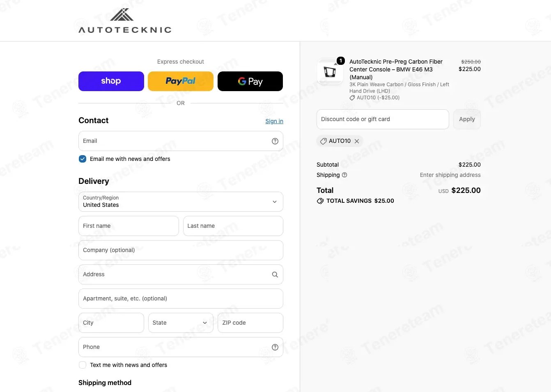This screenshot has width=551, height=392.
Task: Pay with Google Pay express checkout
Action: coord(250,81)
